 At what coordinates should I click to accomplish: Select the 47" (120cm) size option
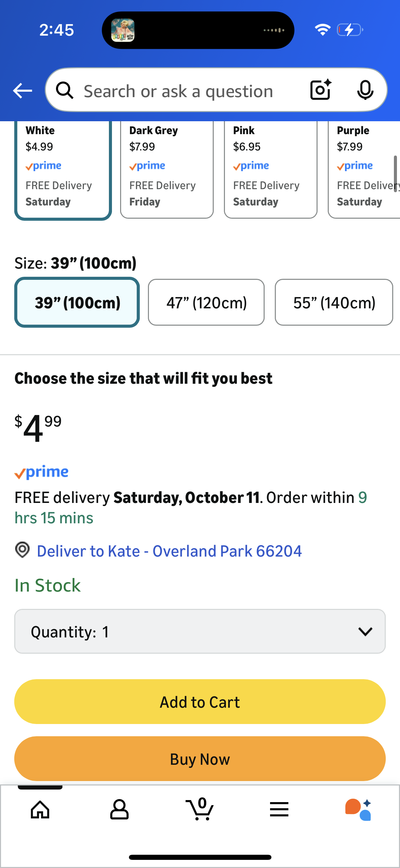(x=206, y=302)
